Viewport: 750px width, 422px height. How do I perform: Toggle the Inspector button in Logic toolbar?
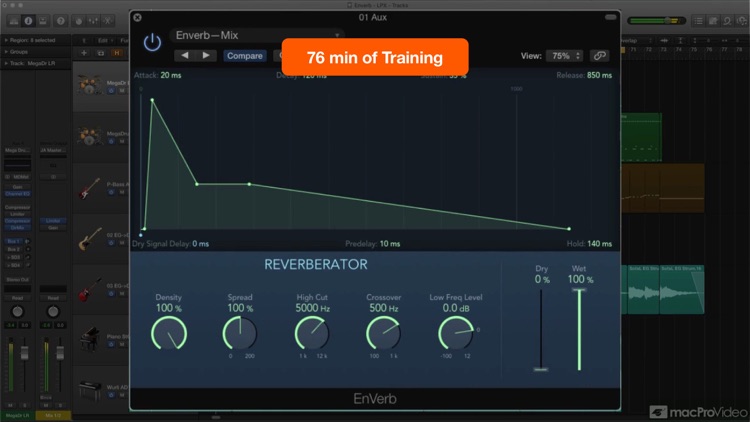[28, 21]
